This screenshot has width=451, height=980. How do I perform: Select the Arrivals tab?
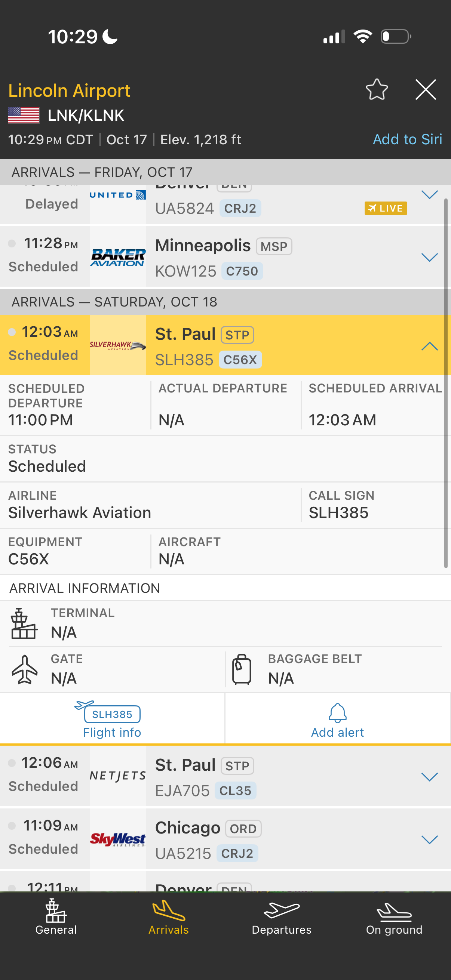(169, 917)
